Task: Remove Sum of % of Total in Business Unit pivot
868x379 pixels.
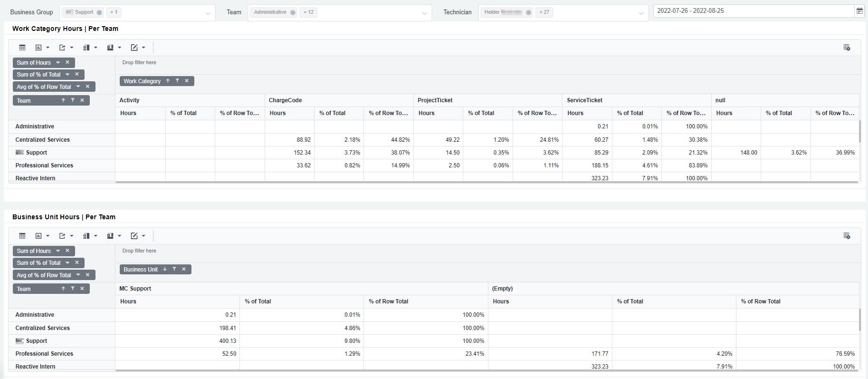Action: point(77,262)
